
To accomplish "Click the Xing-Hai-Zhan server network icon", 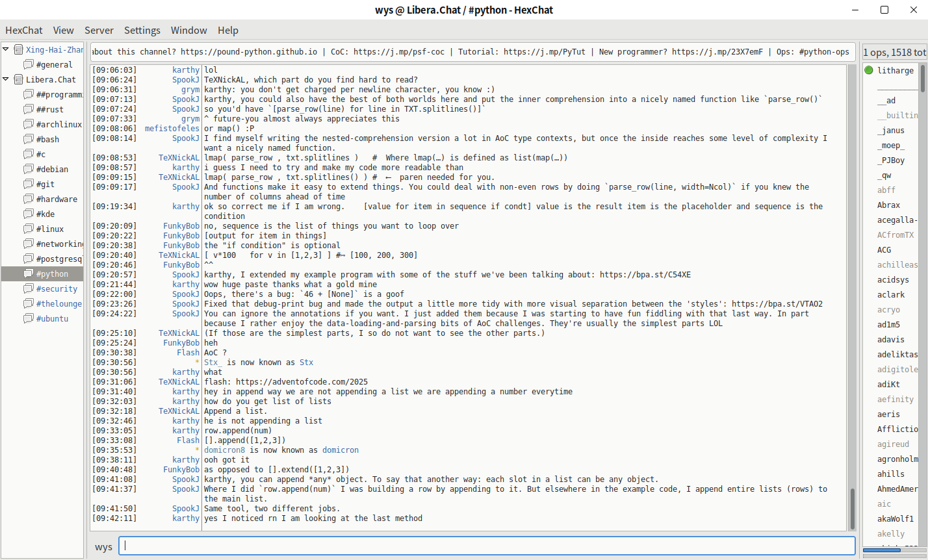I will pos(18,49).
